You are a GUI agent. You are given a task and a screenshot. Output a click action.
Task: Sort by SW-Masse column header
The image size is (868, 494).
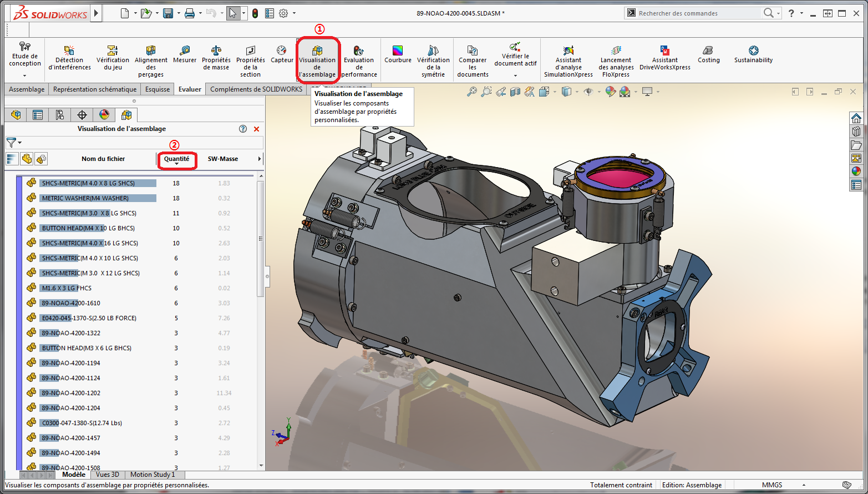[223, 159]
